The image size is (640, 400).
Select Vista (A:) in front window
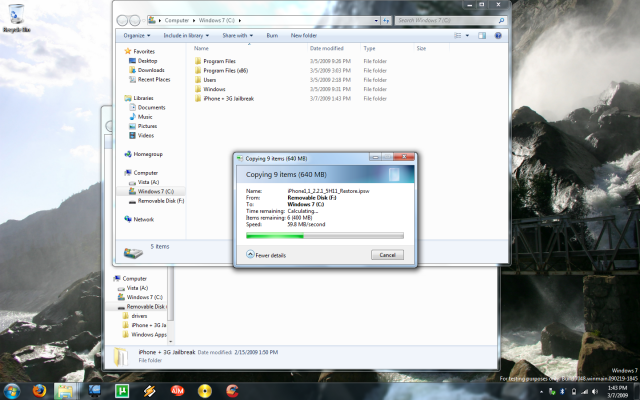point(144,182)
